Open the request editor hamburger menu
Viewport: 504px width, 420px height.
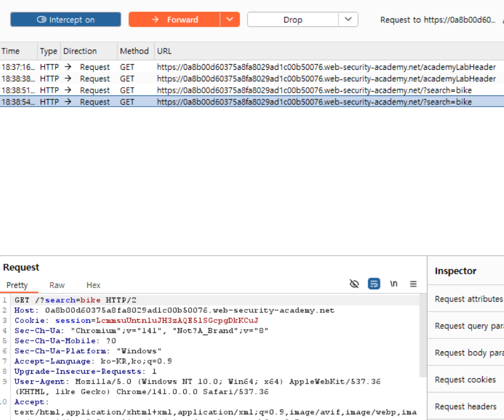tap(413, 284)
